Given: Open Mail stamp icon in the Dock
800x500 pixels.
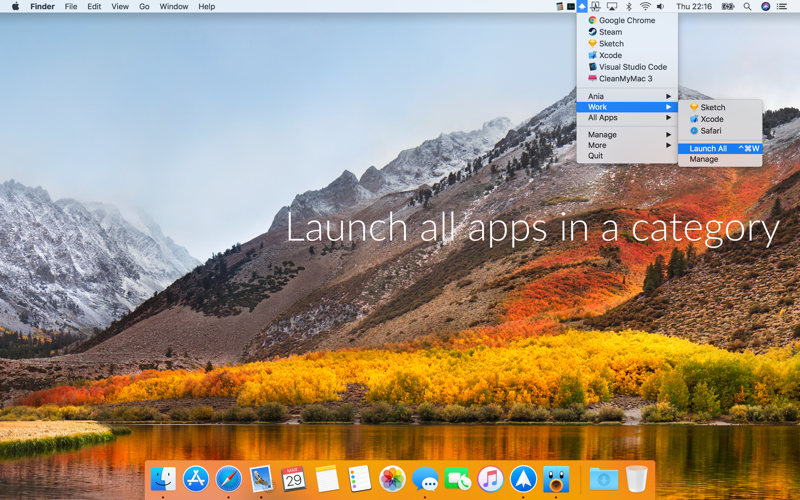Looking at the screenshot, I should pos(261,479).
